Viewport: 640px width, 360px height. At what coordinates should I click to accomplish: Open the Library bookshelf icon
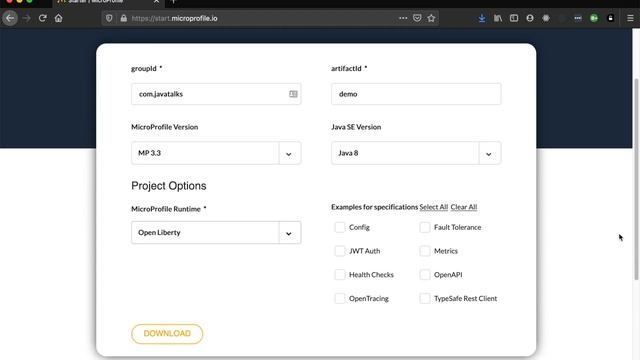(x=498, y=18)
